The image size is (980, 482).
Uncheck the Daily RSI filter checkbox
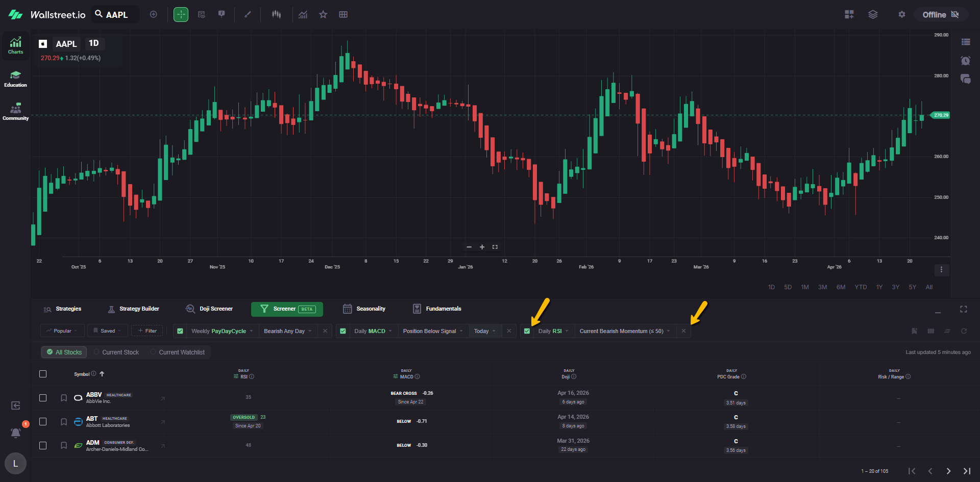(x=527, y=331)
